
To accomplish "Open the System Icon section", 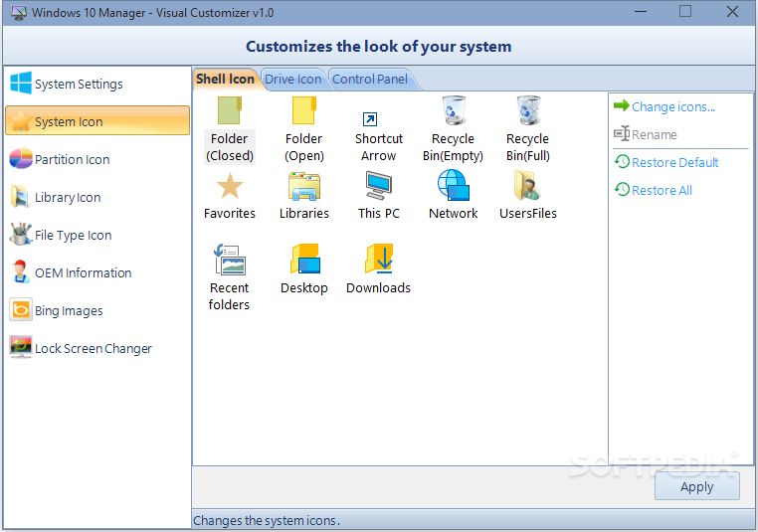I will coord(97,120).
